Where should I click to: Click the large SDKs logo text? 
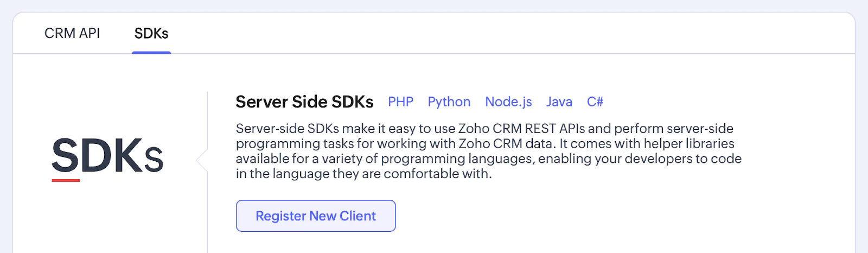tap(107, 156)
